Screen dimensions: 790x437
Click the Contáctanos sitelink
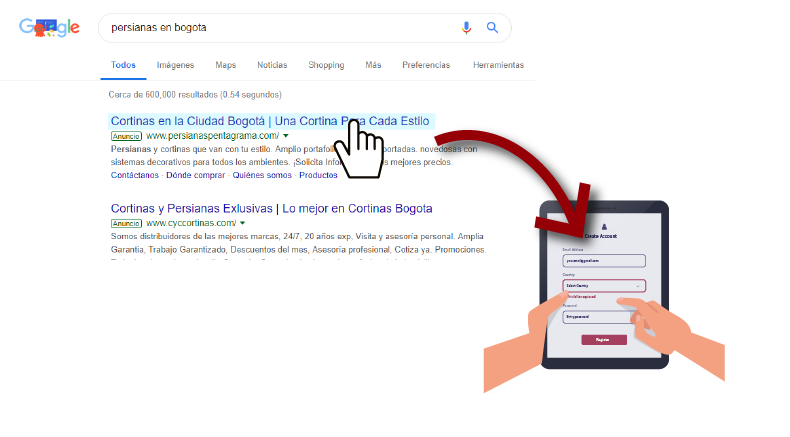click(x=135, y=175)
